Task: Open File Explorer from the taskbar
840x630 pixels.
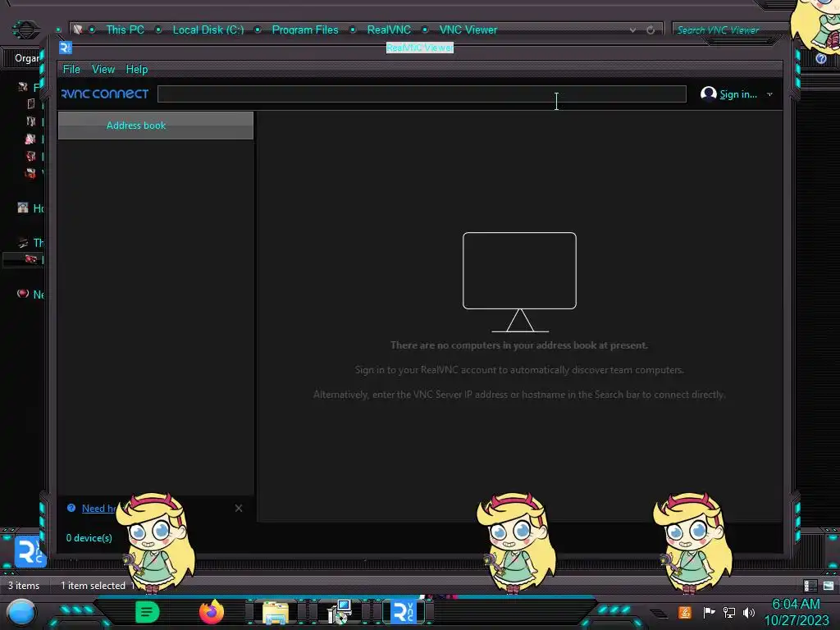Action: pos(276,612)
